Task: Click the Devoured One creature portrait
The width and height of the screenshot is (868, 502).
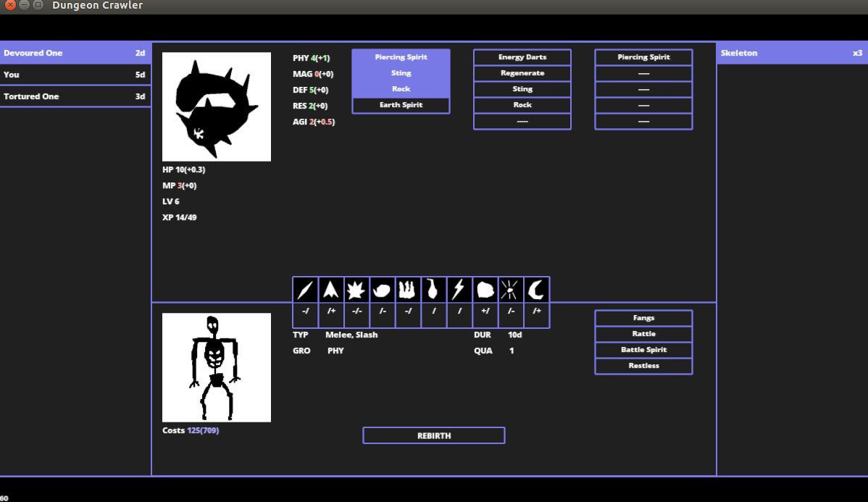Action: pyautogui.click(x=217, y=106)
